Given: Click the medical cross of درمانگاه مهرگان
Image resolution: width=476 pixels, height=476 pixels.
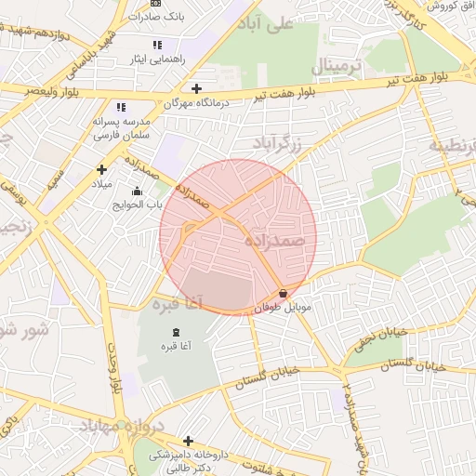Looking at the screenshot, I should [196, 88].
